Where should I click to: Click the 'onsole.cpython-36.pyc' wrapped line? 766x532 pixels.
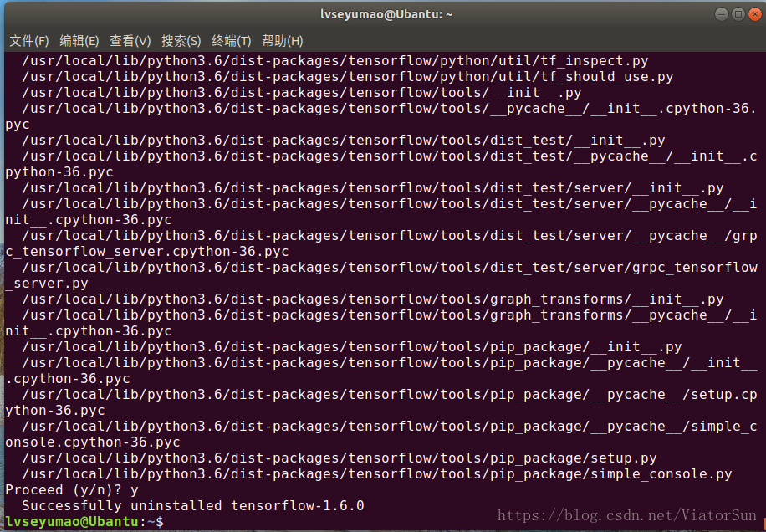[x=93, y=442]
